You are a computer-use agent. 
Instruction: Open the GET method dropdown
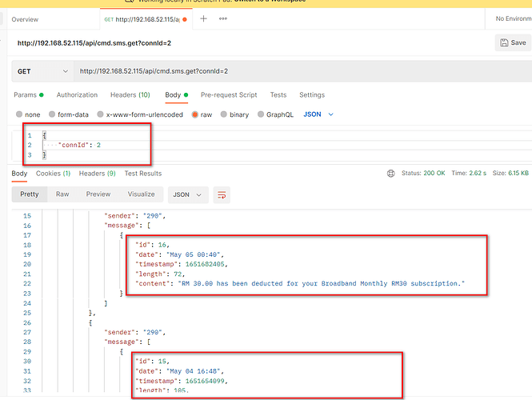40,71
